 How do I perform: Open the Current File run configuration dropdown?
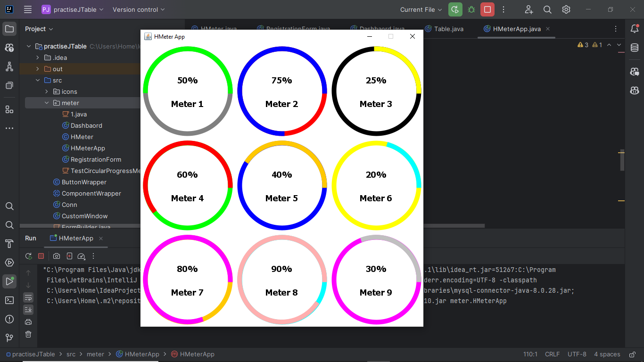[421, 9]
